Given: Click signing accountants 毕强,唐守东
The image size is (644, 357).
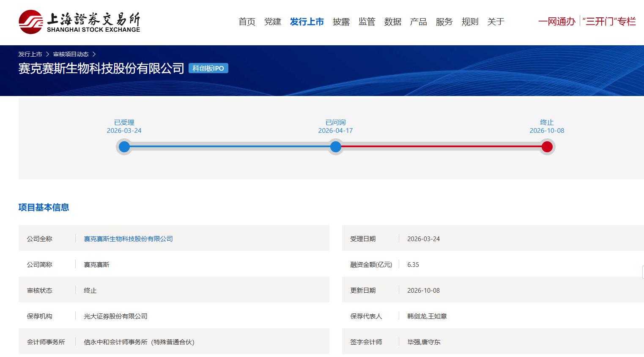Looking at the screenshot, I should (424, 342).
